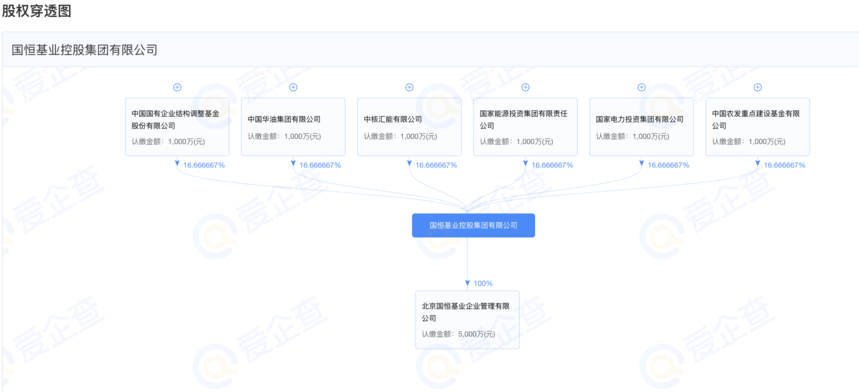The height and width of the screenshot is (392, 859).
Task: Expand plus icon above 中国华油集团有限公司
Action: tap(293, 88)
